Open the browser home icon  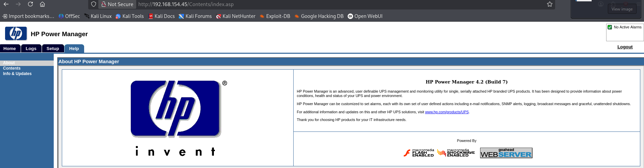42,4
